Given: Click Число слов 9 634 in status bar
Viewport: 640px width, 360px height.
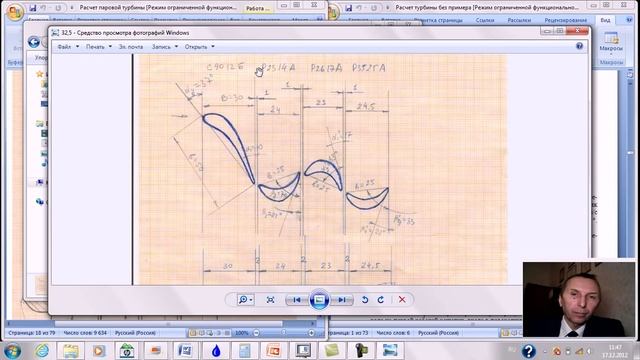Looking at the screenshot, I should [x=85, y=333].
